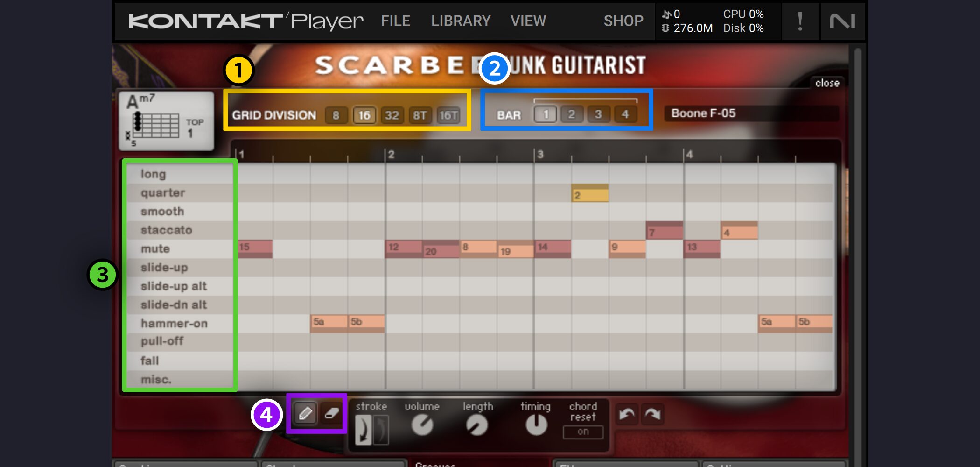This screenshot has height=467, width=980.
Task: Click the exclamation alert icon
Action: click(800, 21)
